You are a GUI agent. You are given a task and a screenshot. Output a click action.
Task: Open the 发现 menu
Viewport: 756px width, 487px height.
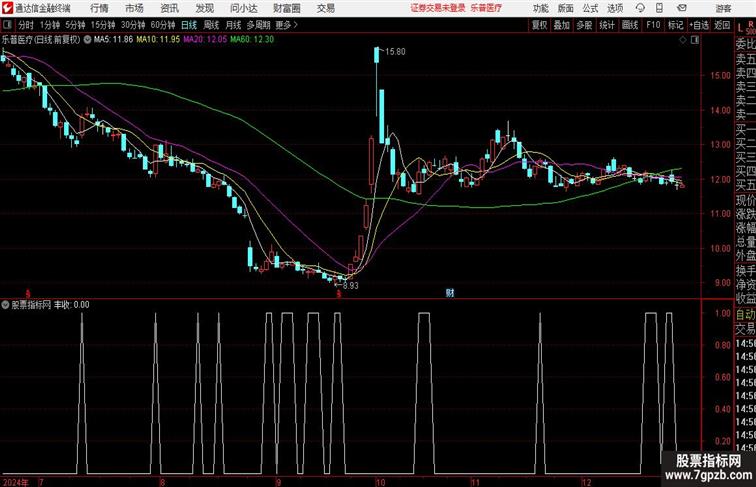pyautogui.click(x=204, y=8)
